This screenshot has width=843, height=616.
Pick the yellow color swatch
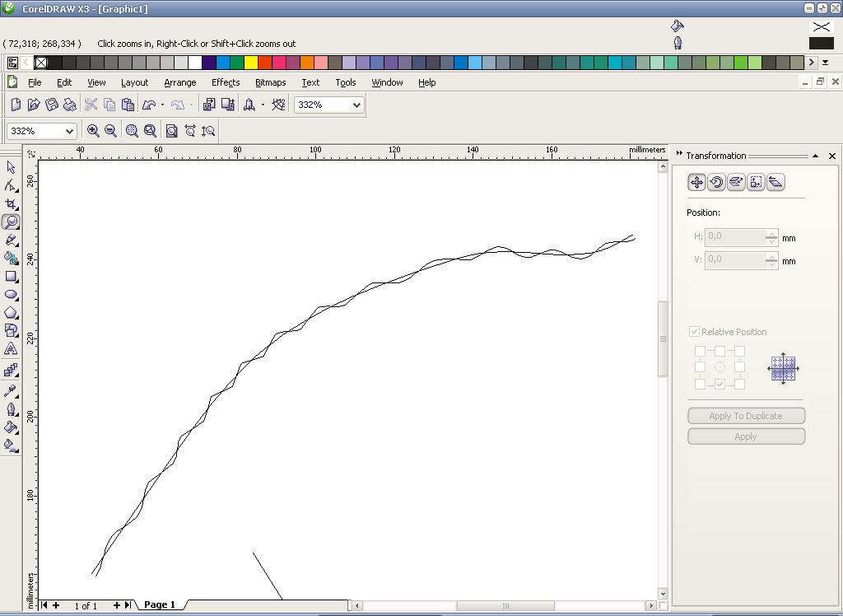251,63
